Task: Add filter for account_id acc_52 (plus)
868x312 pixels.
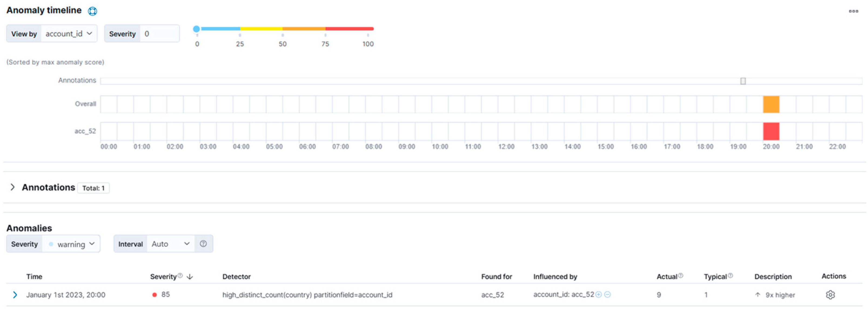Action: (x=598, y=294)
